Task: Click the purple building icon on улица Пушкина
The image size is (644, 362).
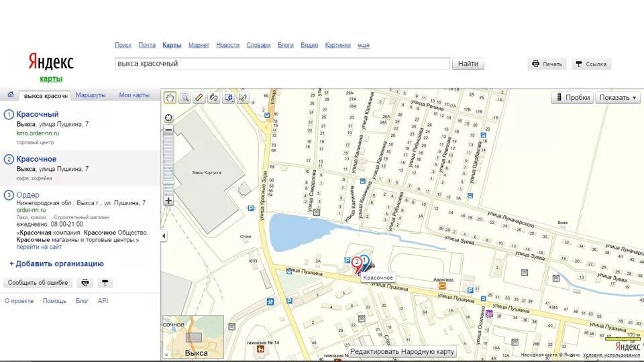Action: click(x=489, y=314)
